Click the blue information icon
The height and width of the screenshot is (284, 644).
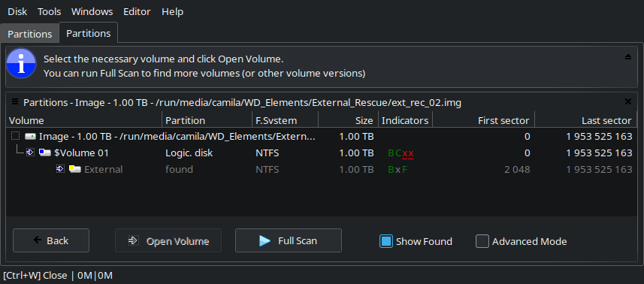[22, 64]
